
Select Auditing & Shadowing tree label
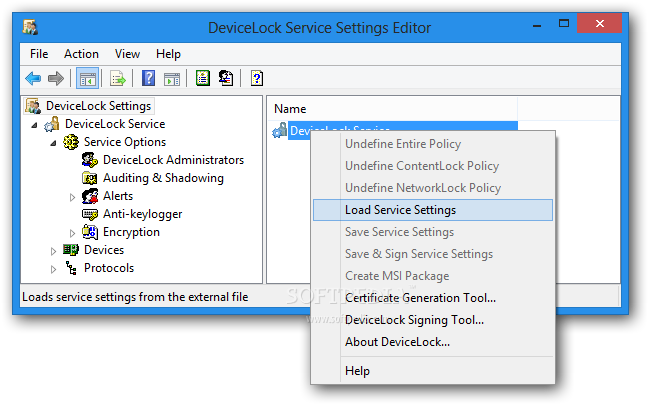click(x=163, y=178)
